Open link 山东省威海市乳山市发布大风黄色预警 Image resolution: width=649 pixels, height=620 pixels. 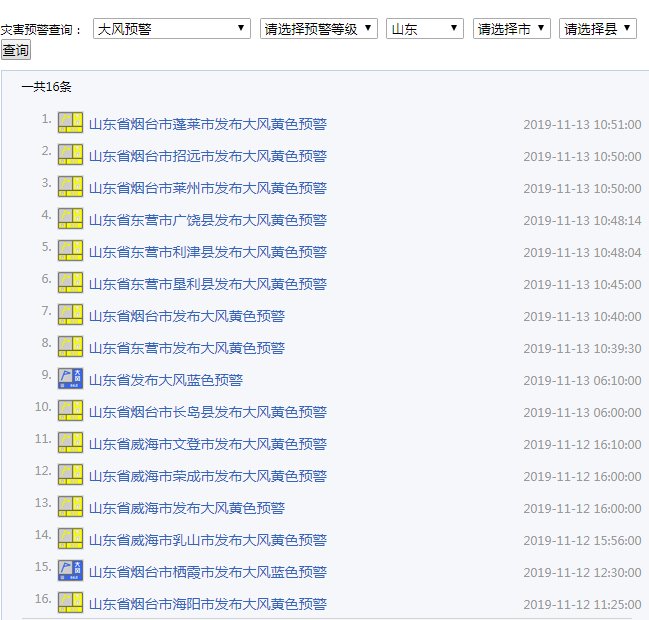tap(208, 541)
